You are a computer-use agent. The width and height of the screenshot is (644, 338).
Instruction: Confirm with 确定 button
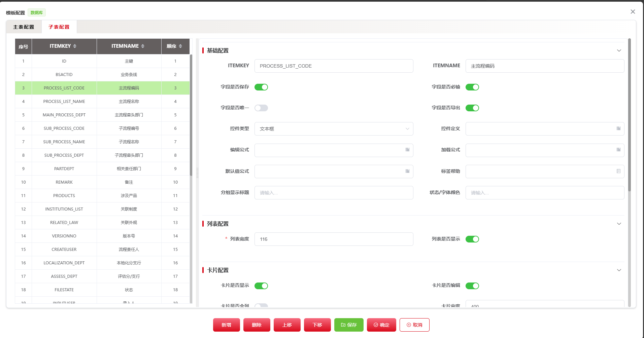381,325
